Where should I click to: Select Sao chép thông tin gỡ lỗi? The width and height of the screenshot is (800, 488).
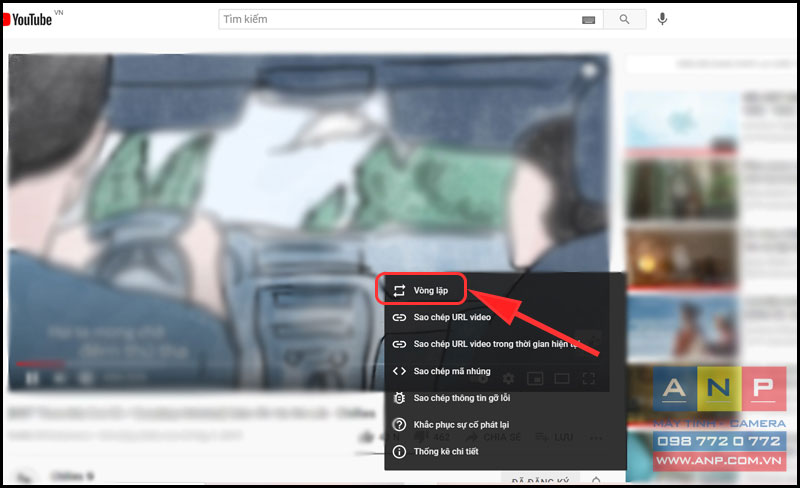(505, 398)
